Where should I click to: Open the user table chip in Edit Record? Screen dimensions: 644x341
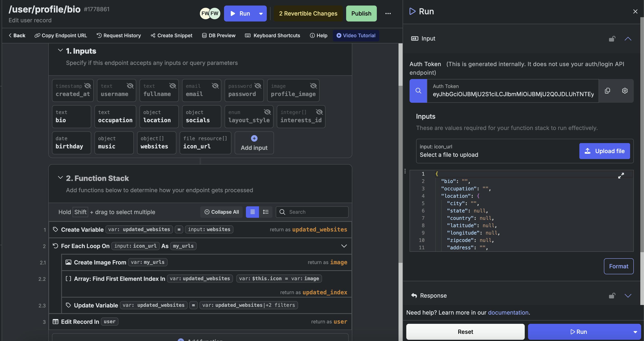pos(109,322)
